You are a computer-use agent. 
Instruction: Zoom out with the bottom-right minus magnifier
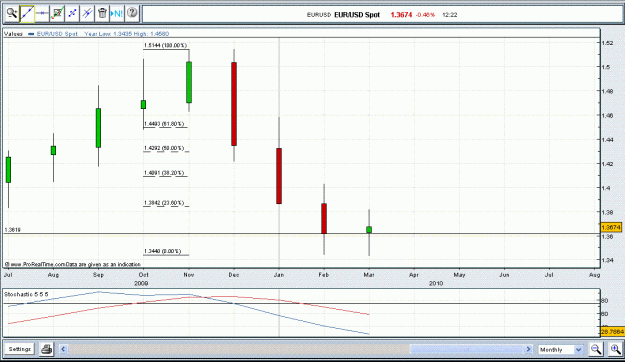pyautogui.click(x=596, y=350)
